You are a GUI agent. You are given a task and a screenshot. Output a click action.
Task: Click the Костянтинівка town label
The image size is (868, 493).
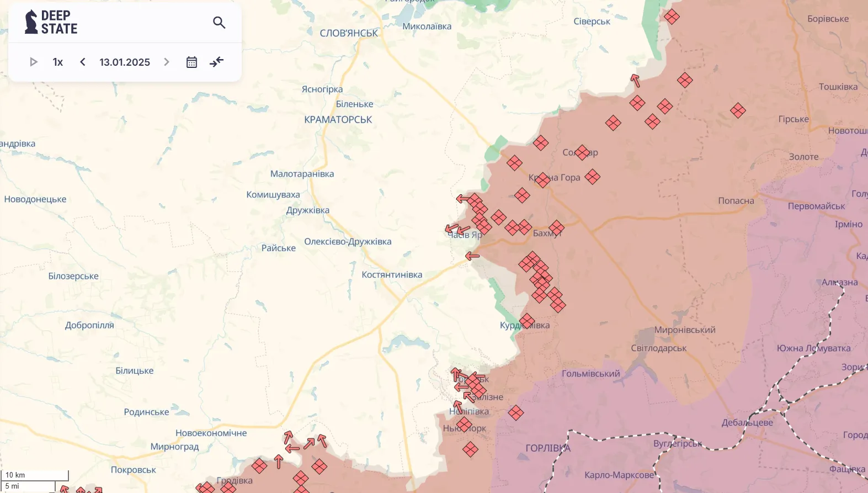(392, 274)
